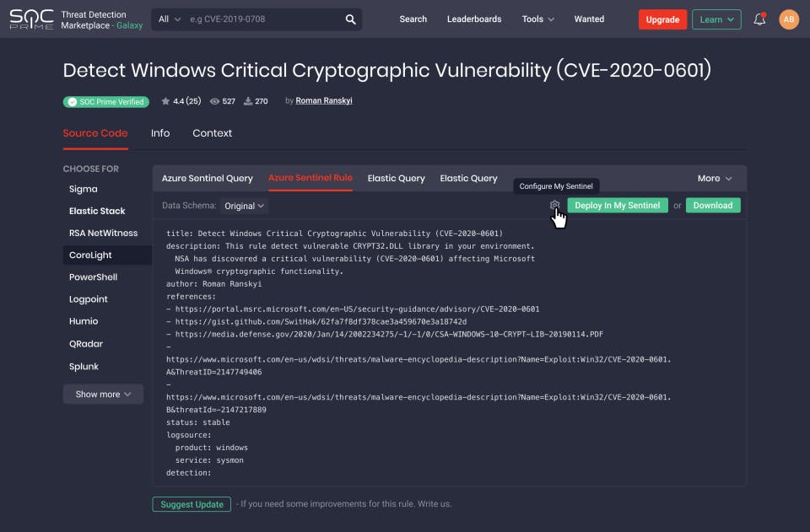Click the Upgrade button
The image size is (810, 532).
(x=662, y=19)
